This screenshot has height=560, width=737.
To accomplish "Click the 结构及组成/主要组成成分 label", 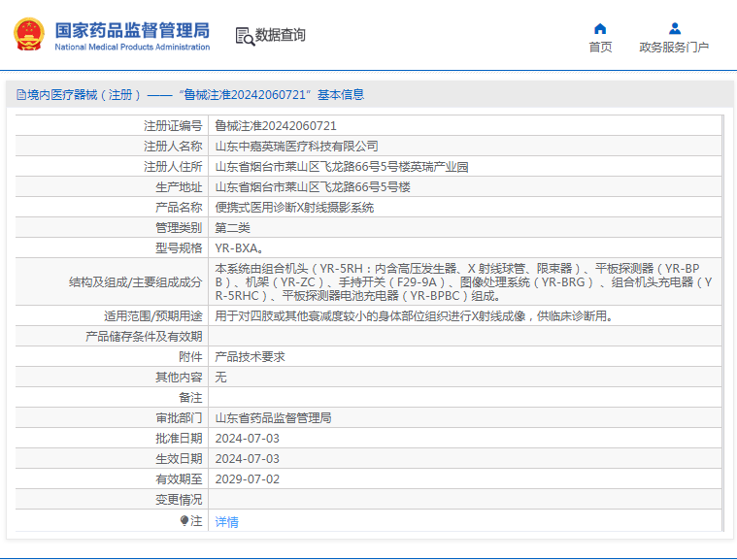I will point(135,282).
